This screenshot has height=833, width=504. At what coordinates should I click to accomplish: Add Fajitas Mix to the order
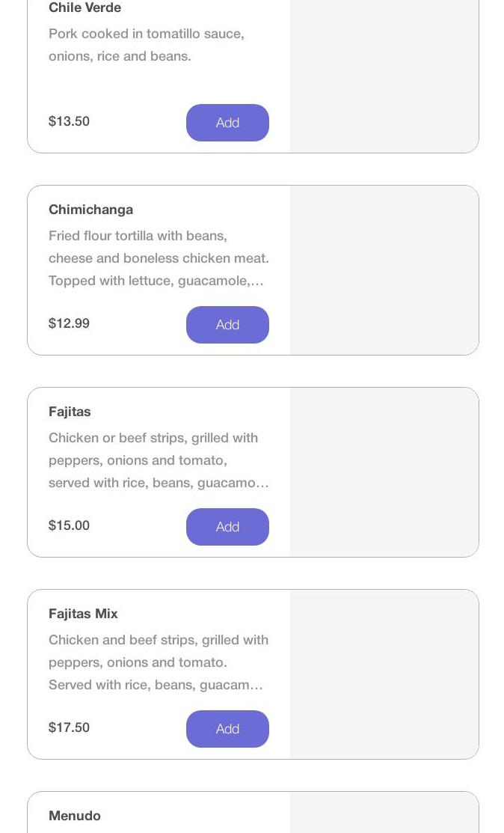[227, 729]
